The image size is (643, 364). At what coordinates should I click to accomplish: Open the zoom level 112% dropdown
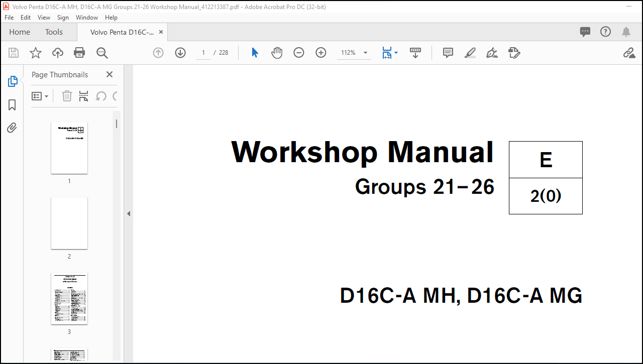355,53
